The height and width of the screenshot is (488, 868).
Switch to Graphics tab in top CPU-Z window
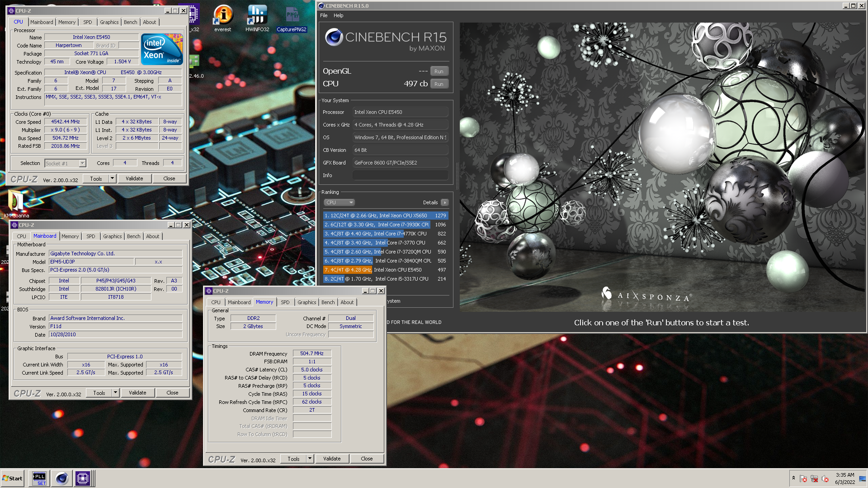click(109, 22)
